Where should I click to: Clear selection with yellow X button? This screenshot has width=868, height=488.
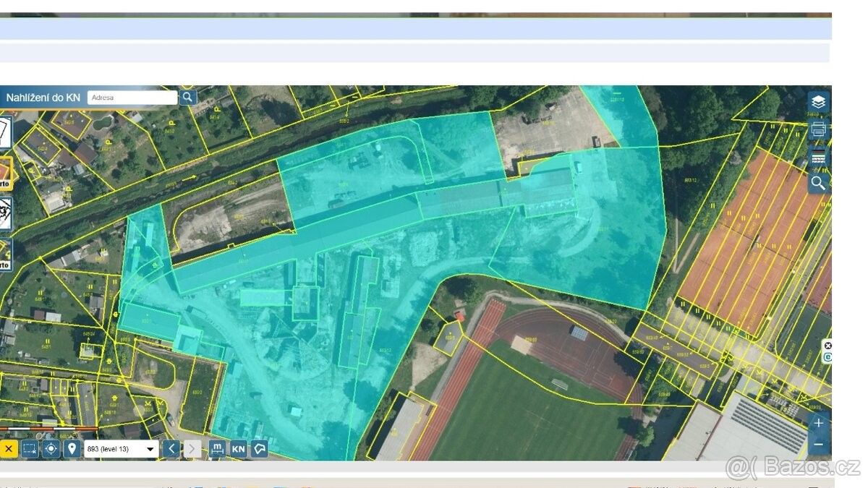(x=9, y=449)
